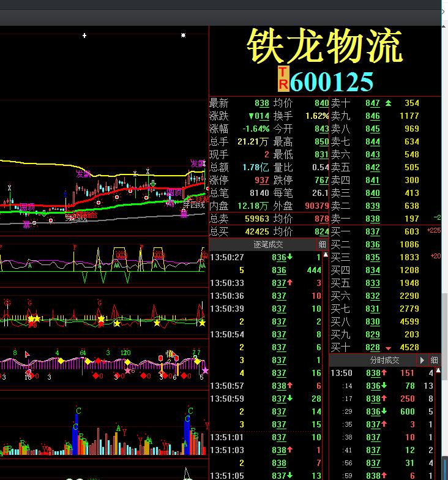Screen dimensions: 448x480
Task: Open the 细 detail button on the 分时成交 header
Action: [x=434, y=360]
